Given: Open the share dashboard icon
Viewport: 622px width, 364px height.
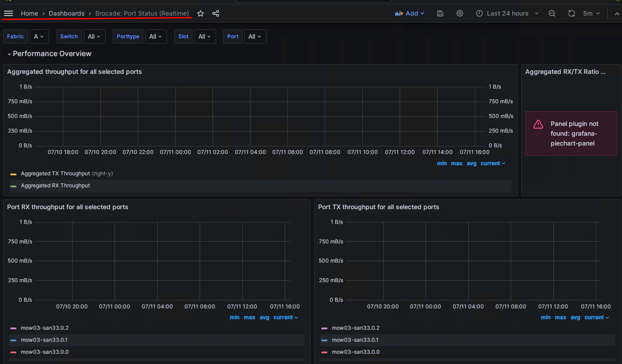Looking at the screenshot, I should (x=216, y=13).
